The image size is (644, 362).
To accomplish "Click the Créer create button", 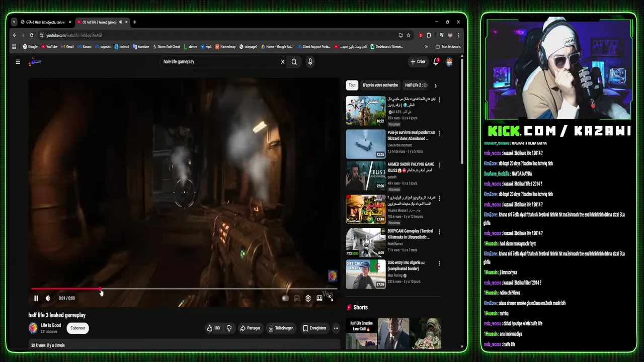I will click(x=418, y=62).
